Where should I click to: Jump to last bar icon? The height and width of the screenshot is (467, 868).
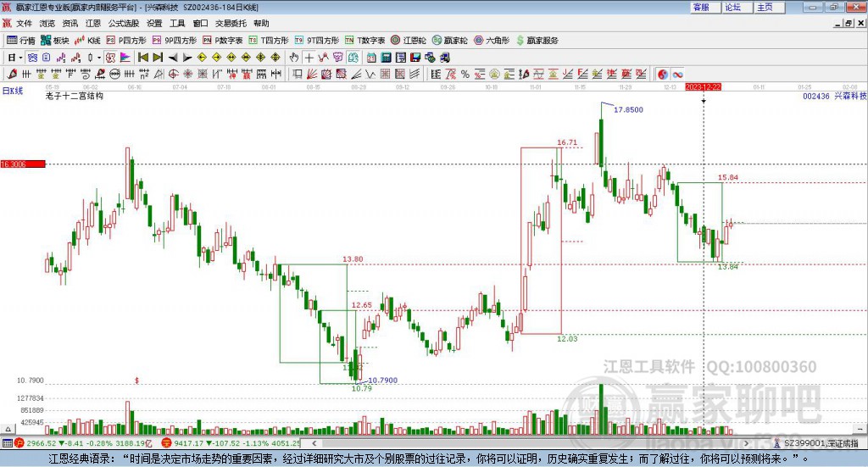[158, 58]
